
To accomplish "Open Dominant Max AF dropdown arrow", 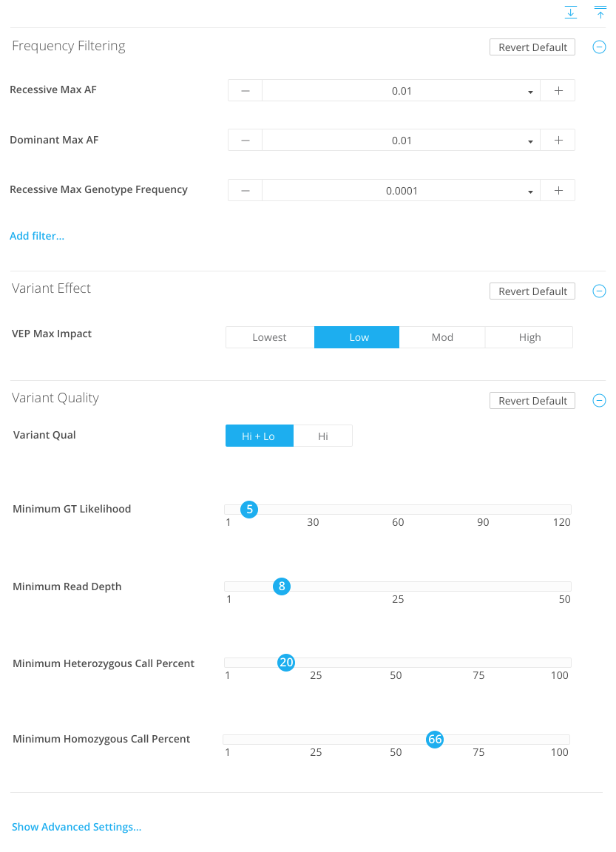I will click(x=530, y=141).
